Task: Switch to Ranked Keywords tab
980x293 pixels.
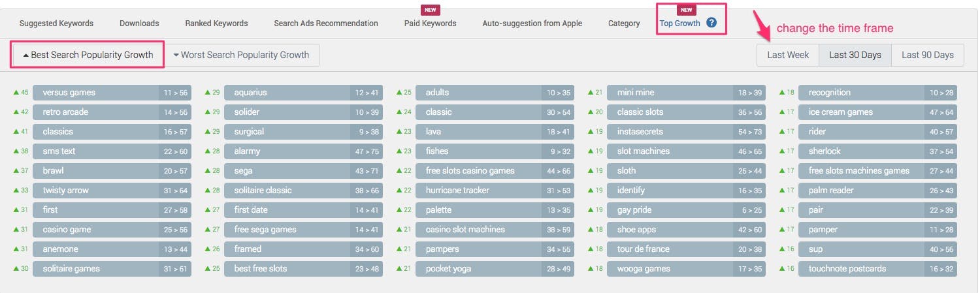Action: coord(216,23)
